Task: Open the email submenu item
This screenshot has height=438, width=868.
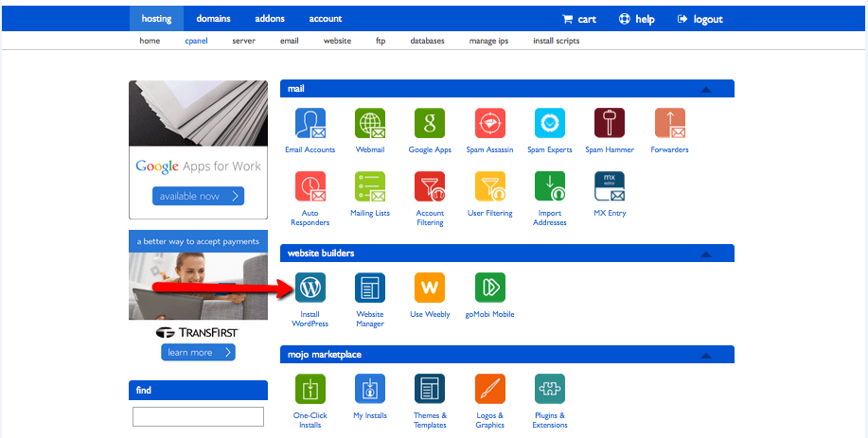Action: click(x=290, y=41)
